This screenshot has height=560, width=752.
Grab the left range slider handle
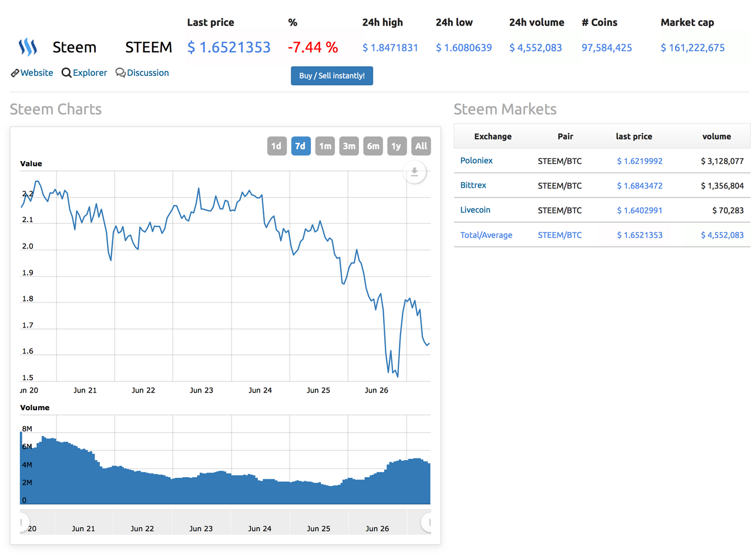[24, 522]
